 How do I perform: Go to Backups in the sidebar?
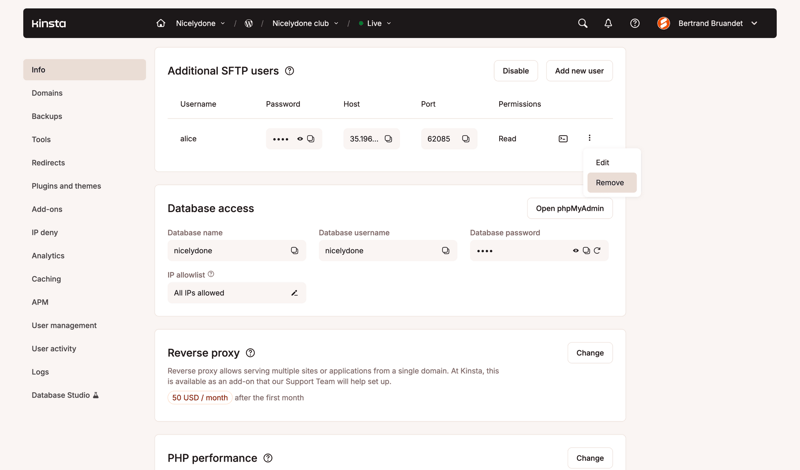47,116
